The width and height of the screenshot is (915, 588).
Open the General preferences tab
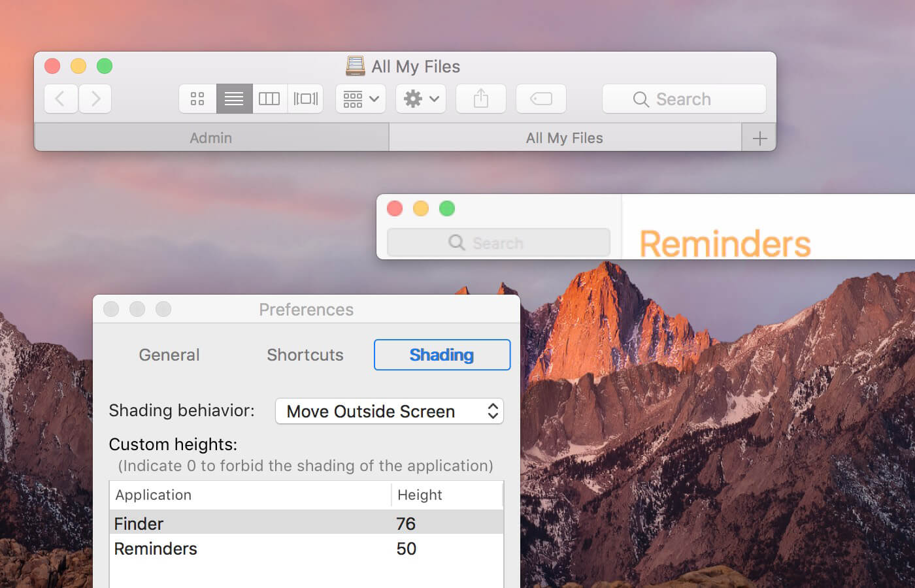point(169,355)
